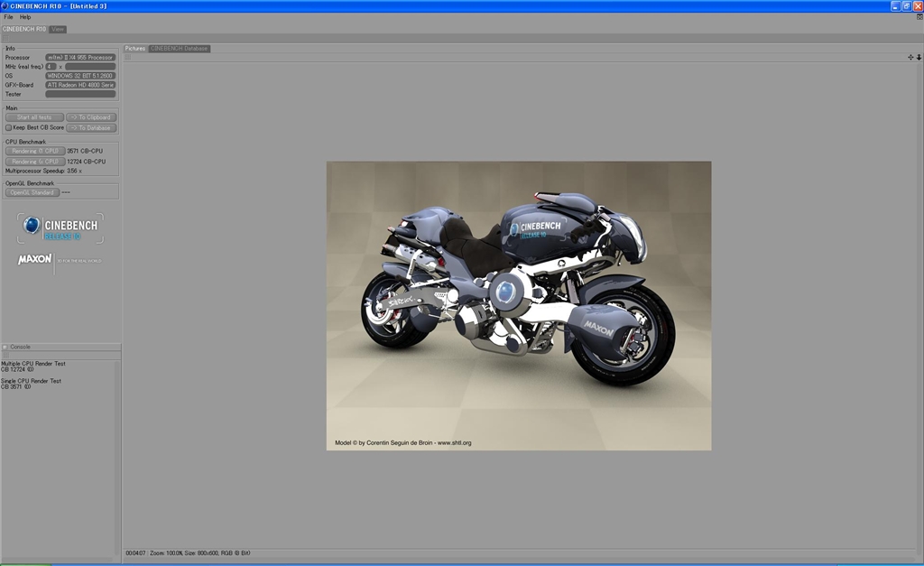Click the CINEBENCH Release 10 logo

pyautogui.click(x=60, y=227)
